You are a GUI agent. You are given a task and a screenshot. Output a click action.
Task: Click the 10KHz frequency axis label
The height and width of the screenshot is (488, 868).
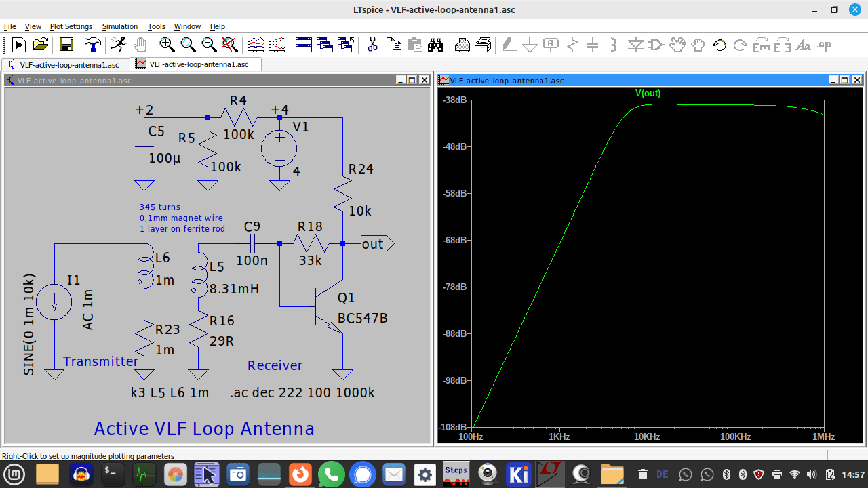click(646, 437)
